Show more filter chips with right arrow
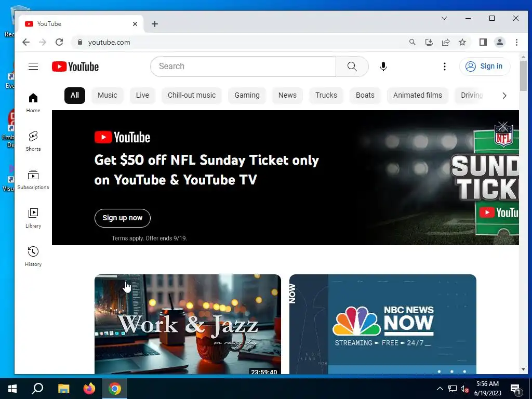Screen dimensions: 532x399 click(x=504, y=96)
